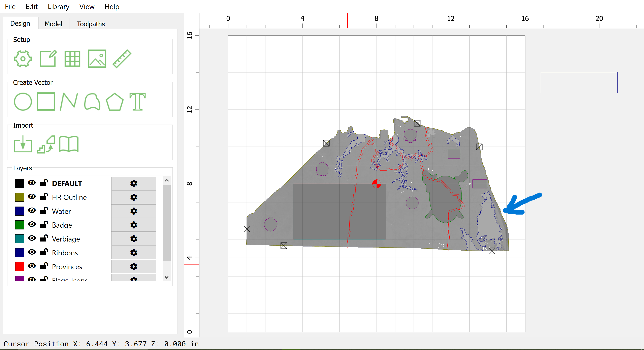This screenshot has height=350, width=644.
Task: Open Job Setup gear icon
Action: click(23, 59)
